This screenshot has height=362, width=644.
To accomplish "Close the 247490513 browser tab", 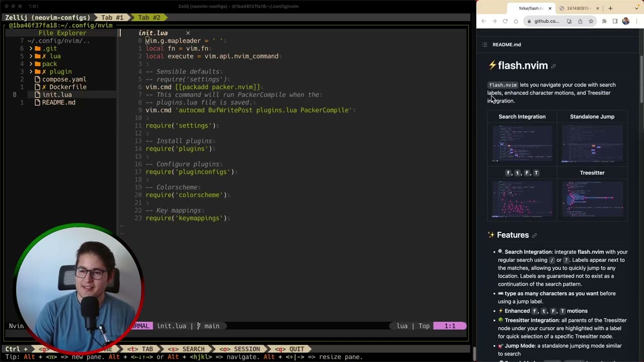I will (598, 8).
